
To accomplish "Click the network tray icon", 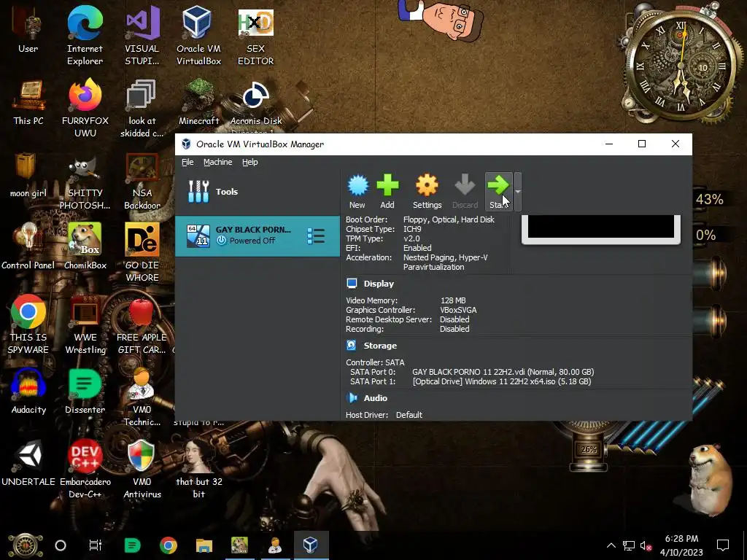I will (x=629, y=545).
